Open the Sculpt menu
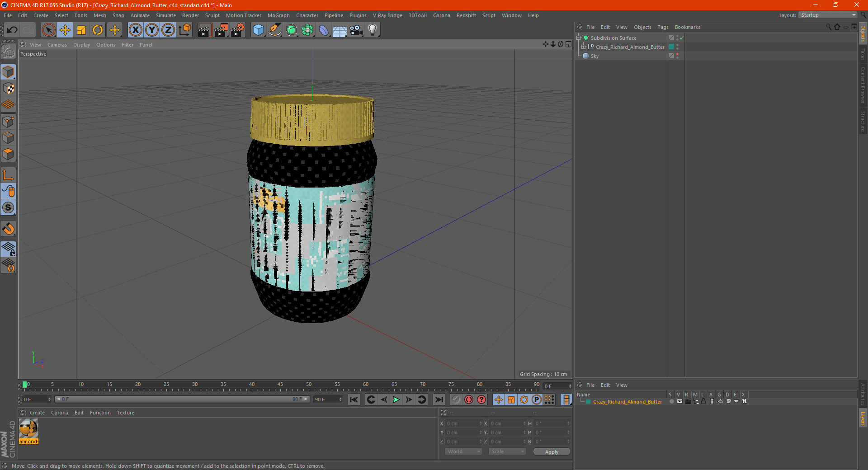 (212, 15)
